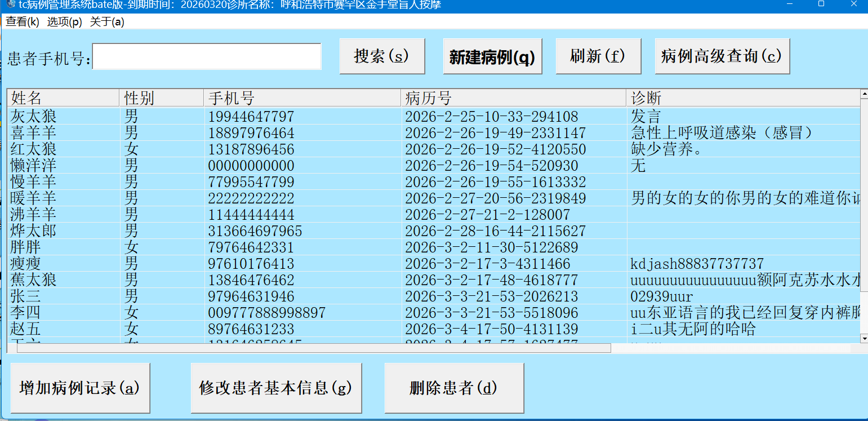
Task: Click inside the 患者手机号 input box
Action: (x=207, y=56)
